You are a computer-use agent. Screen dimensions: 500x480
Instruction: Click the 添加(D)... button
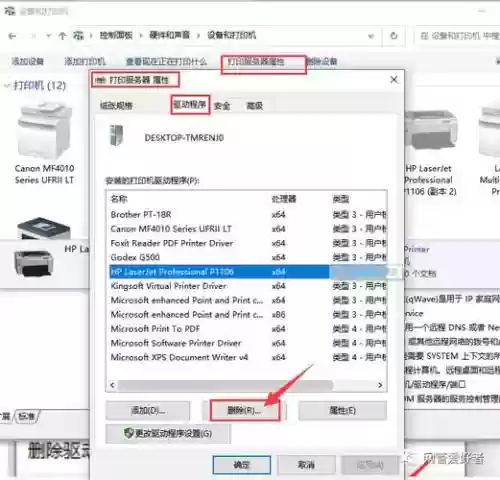pos(148,411)
